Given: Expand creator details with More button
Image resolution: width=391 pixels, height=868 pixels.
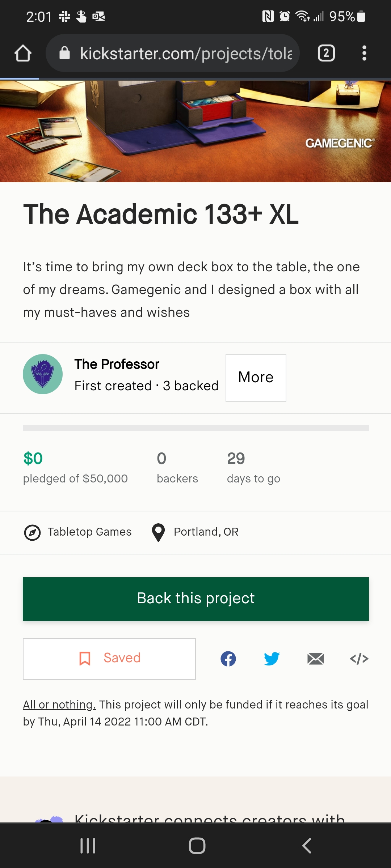Looking at the screenshot, I should (256, 378).
